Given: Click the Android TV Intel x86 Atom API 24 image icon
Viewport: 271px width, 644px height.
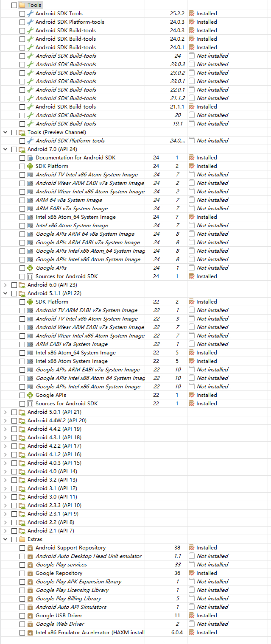Looking at the screenshot, I should (30, 175).
